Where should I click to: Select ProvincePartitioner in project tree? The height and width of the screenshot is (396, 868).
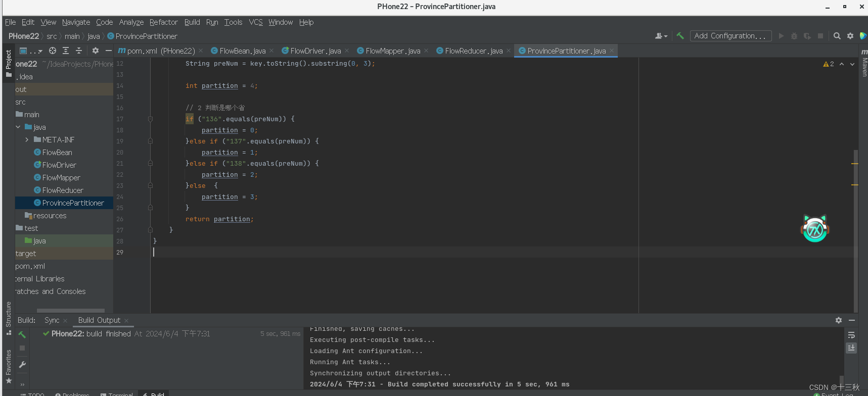click(x=64, y=203)
